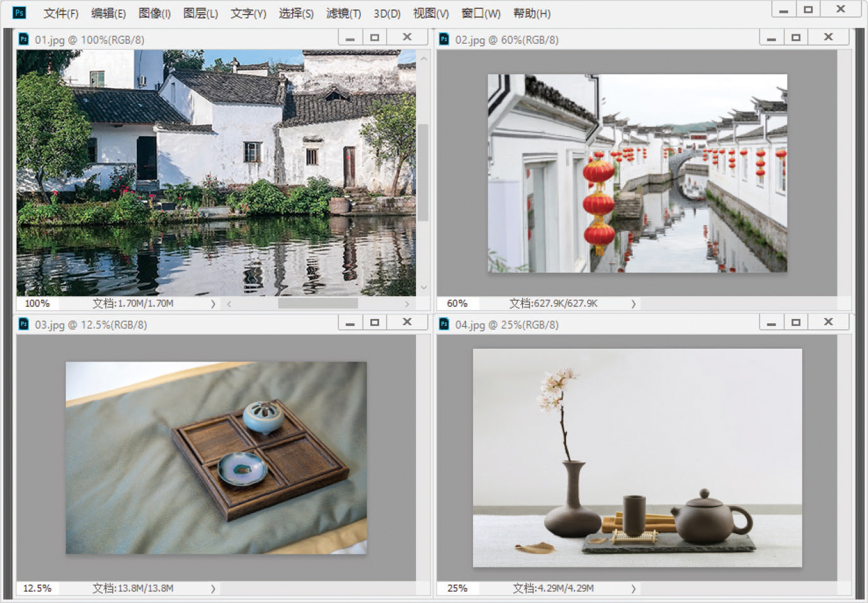Open the 编辑(E) menu
868x603 pixels.
[108, 13]
